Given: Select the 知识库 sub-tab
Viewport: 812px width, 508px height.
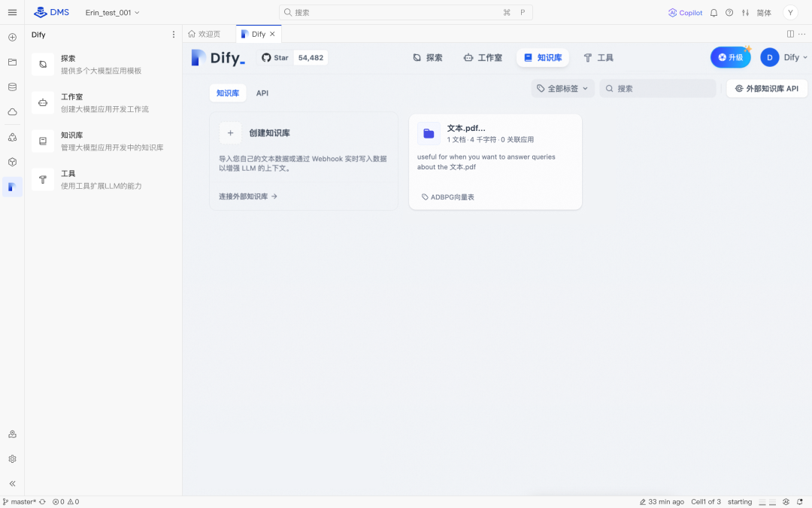Looking at the screenshot, I should [x=228, y=93].
